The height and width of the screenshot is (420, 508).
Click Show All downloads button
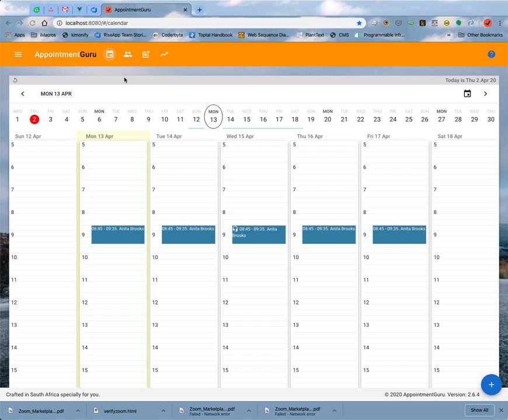(x=479, y=410)
